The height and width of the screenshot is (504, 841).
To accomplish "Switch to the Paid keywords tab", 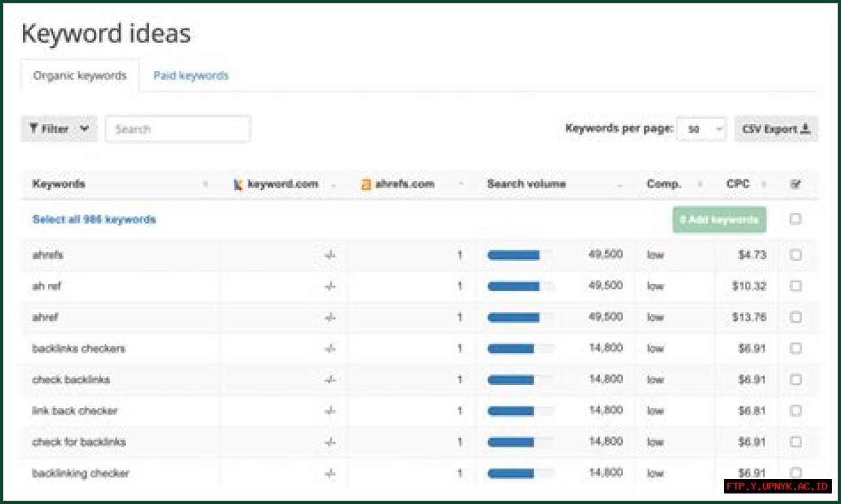I will (191, 76).
